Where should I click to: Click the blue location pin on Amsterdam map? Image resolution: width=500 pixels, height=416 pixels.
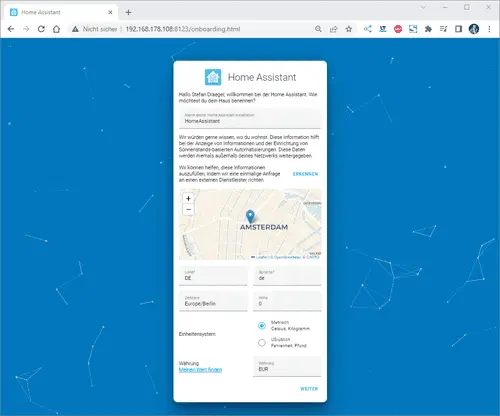click(250, 217)
